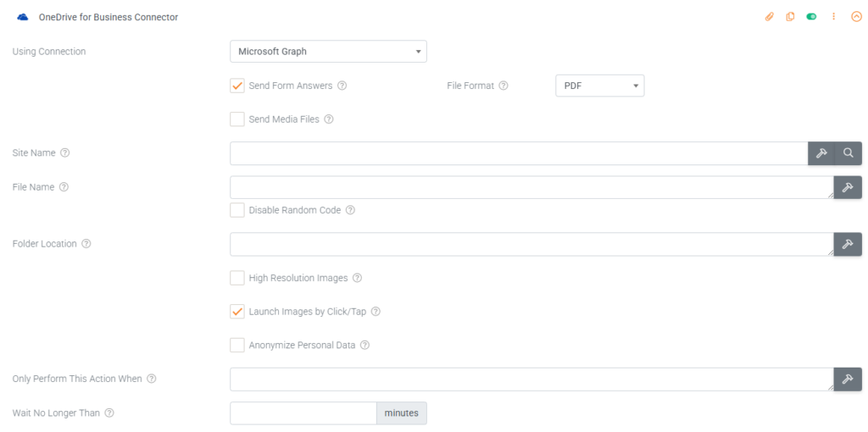The height and width of the screenshot is (432, 868).
Task: Click the Site Name search magnifier button
Action: [x=849, y=153]
